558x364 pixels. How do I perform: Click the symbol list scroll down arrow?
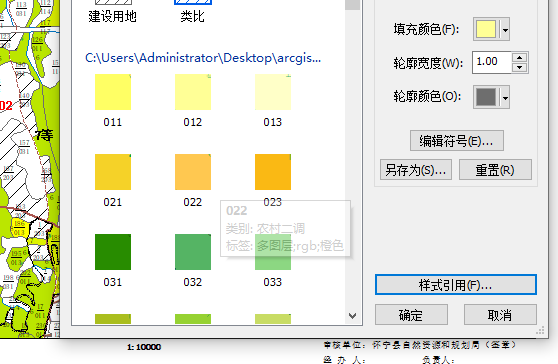click(x=353, y=316)
